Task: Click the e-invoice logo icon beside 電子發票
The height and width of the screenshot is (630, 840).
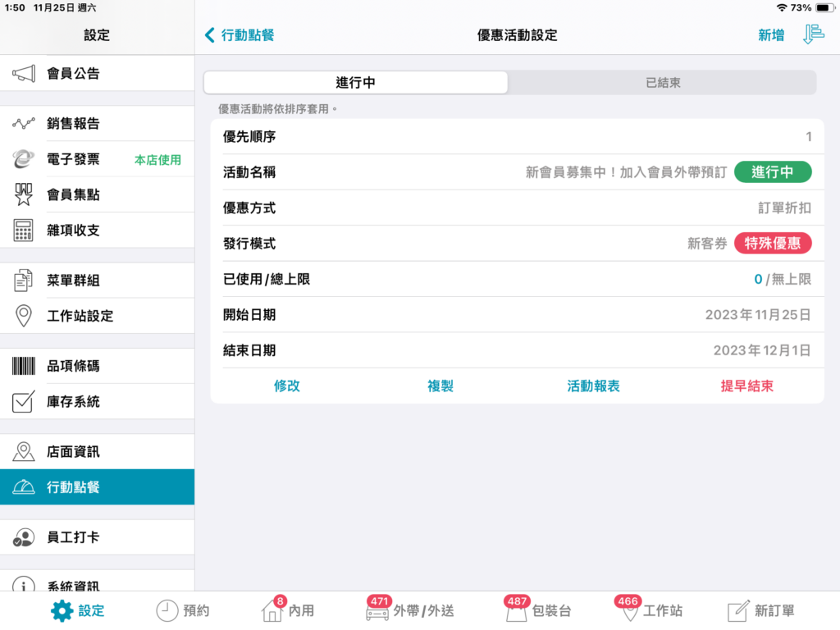Action: 24,159
